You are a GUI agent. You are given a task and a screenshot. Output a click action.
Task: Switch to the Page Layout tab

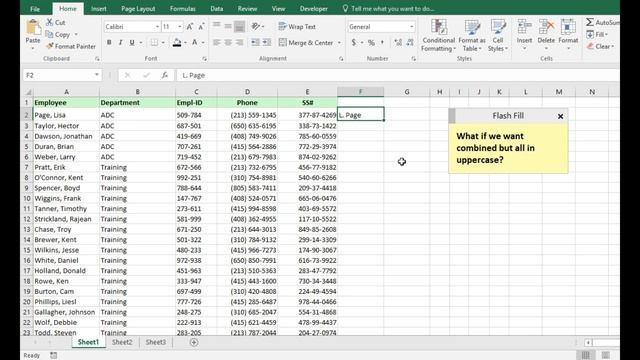[138, 9]
